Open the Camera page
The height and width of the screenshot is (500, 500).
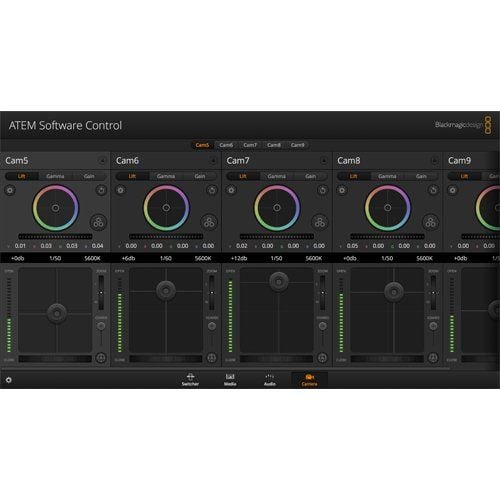pyautogui.click(x=309, y=380)
